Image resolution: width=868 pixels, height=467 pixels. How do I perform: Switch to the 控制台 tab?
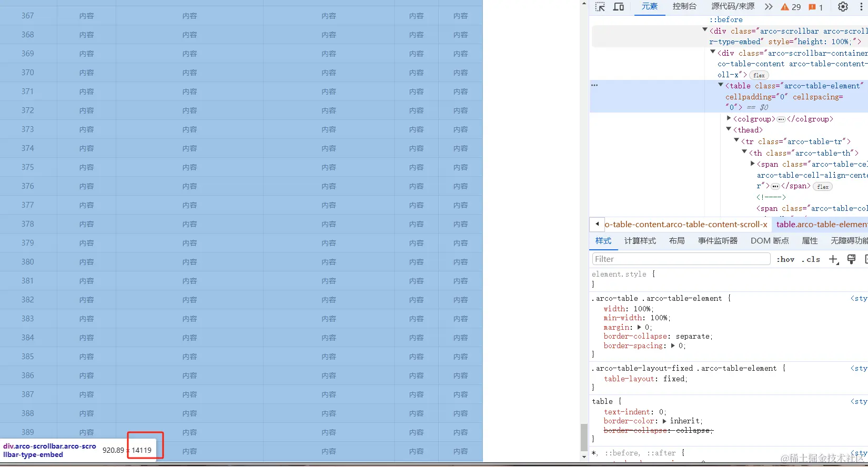coord(684,6)
